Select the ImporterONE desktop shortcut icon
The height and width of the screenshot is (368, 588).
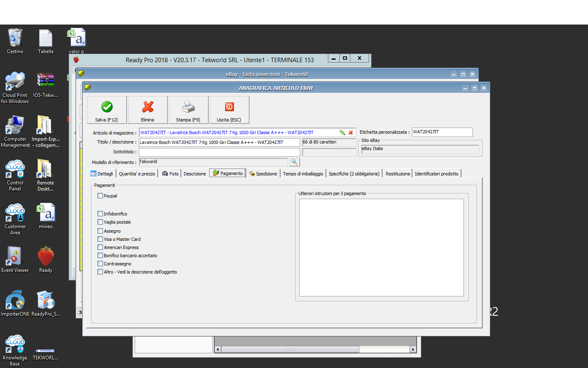[x=15, y=304]
